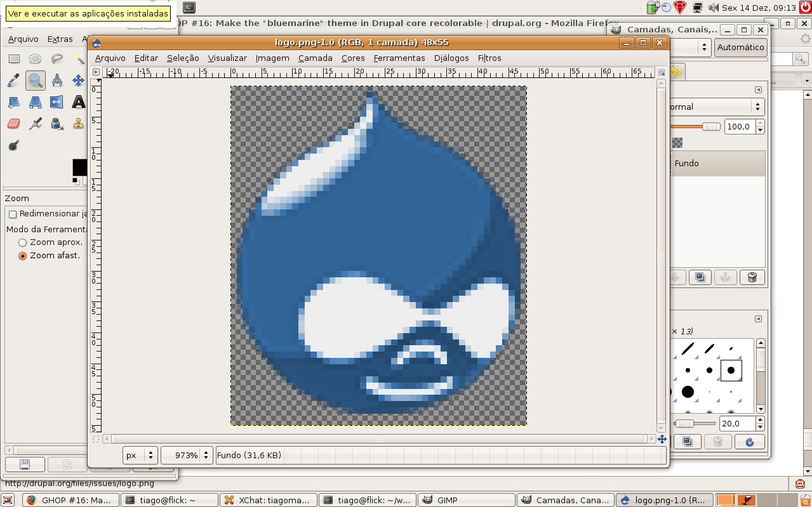
Task: Open the image selector dropdown in Camadas
Action: pyautogui.click(x=691, y=47)
